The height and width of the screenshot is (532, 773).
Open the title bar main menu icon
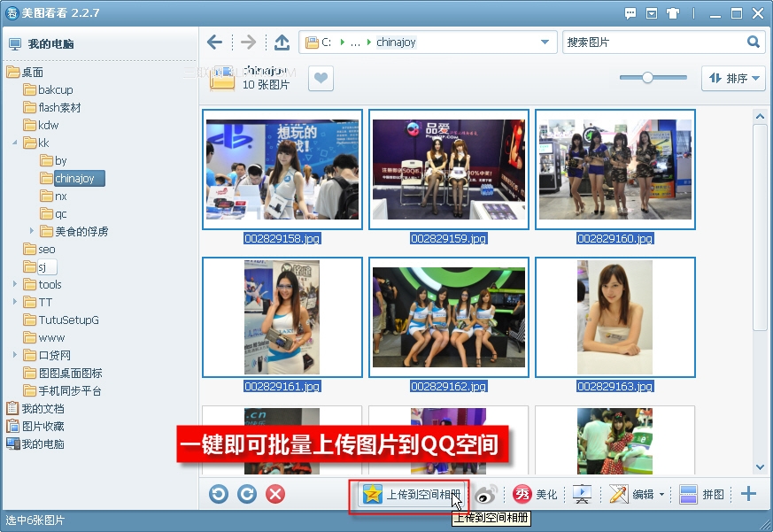click(x=652, y=13)
